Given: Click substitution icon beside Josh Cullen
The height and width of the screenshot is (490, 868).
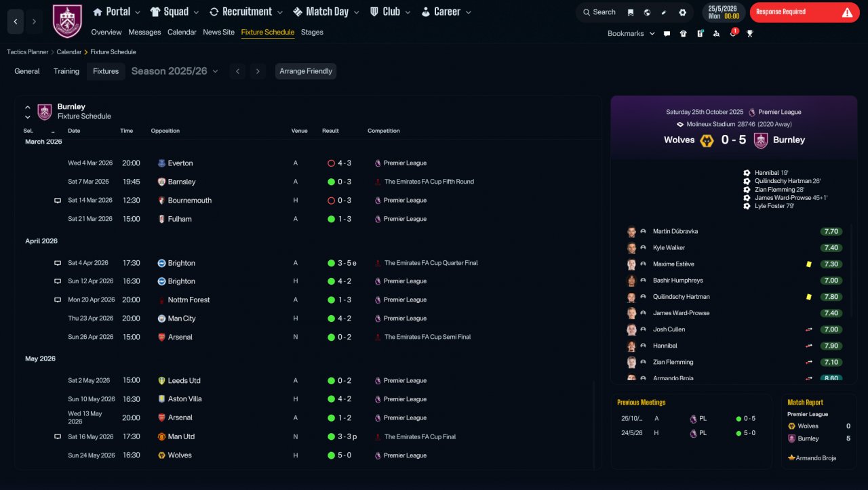Looking at the screenshot, I should [x=808, y=329].
